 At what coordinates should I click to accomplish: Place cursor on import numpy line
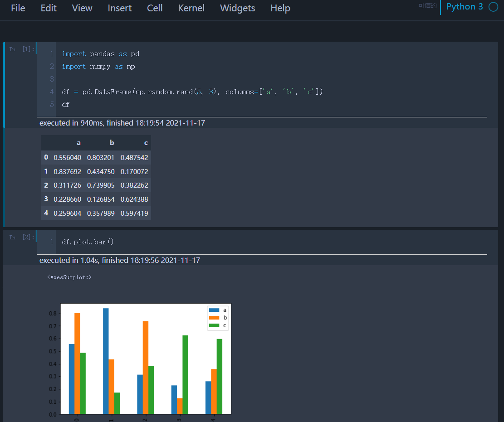point(98,67)
